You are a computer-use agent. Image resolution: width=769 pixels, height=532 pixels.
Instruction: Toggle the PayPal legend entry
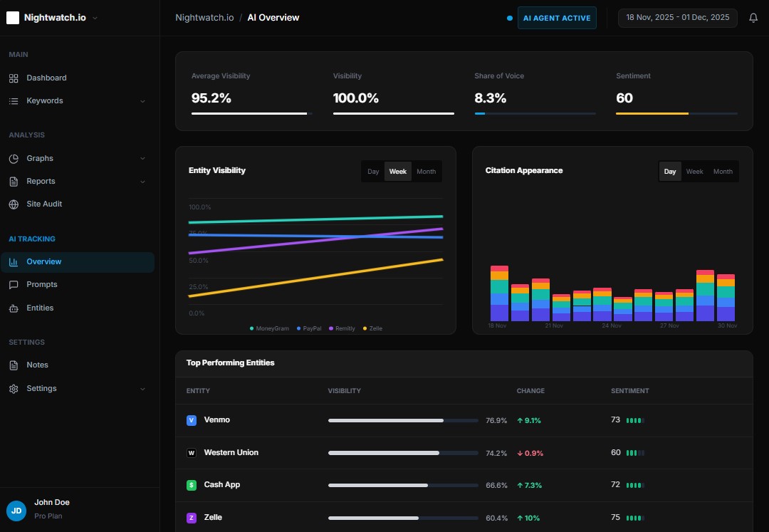[309, 328]
